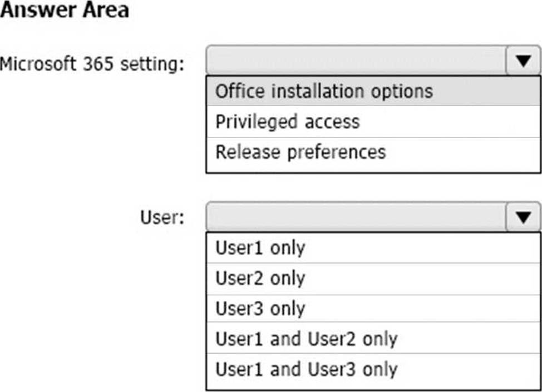Click the Answer Area heading
The height and width of the screenshot is (392, 542).
tap(65, 9)
